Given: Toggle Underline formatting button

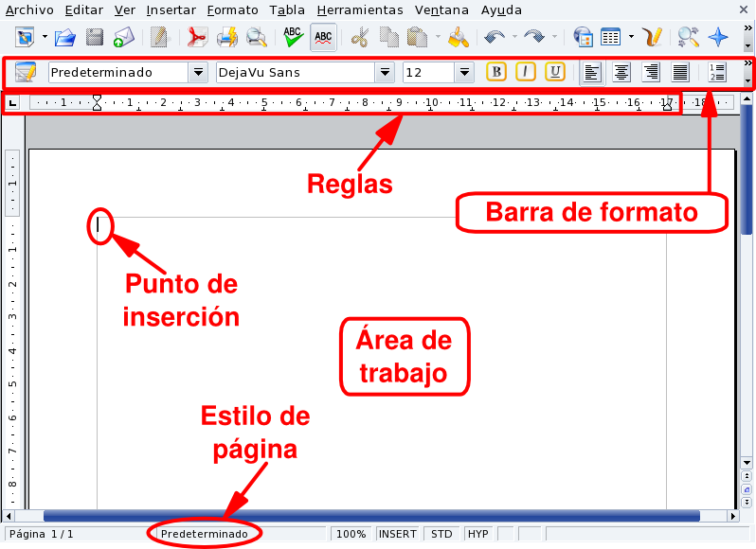Looking at the screenshot, I should click(x=555, y=72).
